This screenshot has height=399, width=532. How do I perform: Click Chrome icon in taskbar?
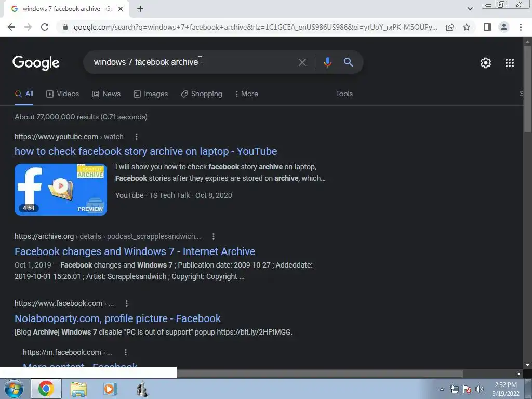(x=46, y=389)
